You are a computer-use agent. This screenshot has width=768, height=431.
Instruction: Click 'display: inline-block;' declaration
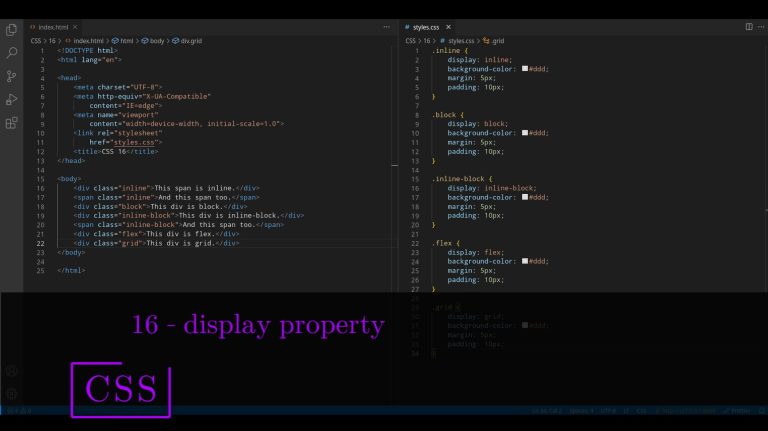pos(492,188)
